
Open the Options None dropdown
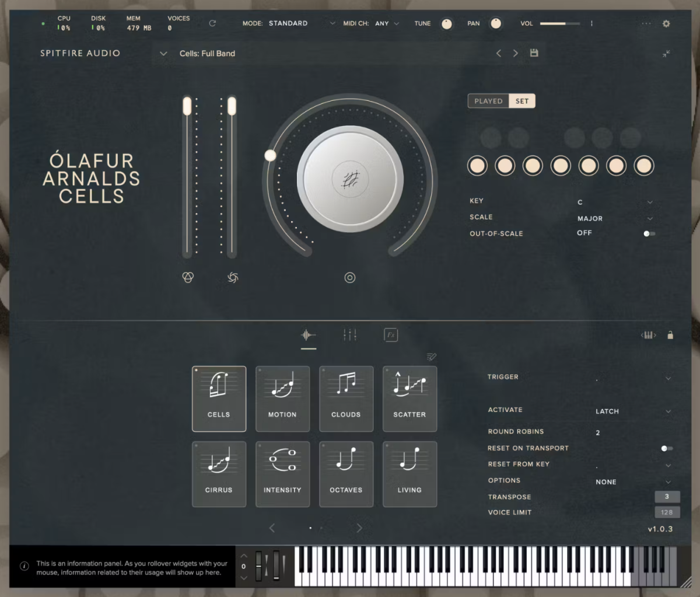coord(633,482)
